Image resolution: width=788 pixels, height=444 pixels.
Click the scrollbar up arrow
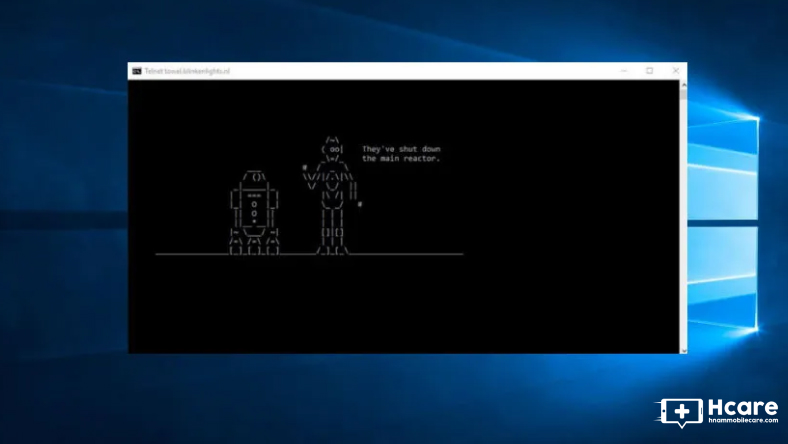pyautogui.click(x=683, y=84)
